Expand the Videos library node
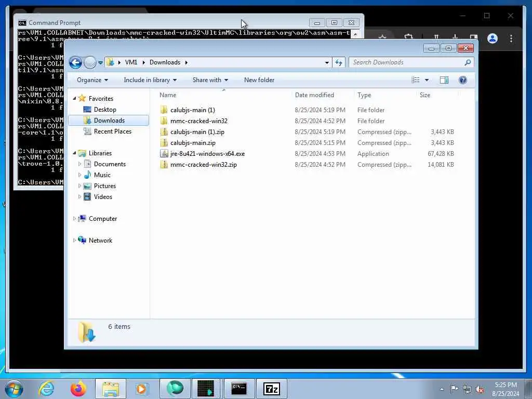Screen dimensions: 532x399 tap(79, 197)
